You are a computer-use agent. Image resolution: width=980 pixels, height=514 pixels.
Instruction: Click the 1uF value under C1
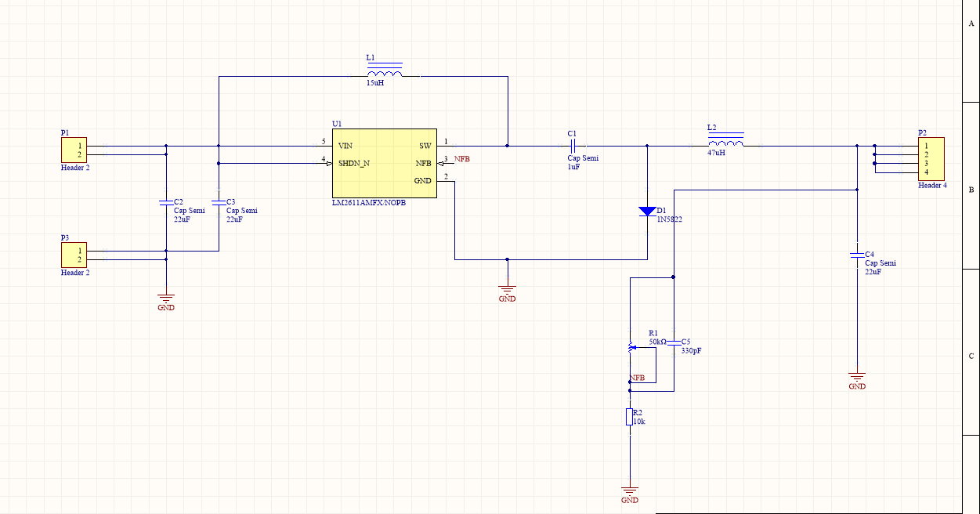[574, 166]
